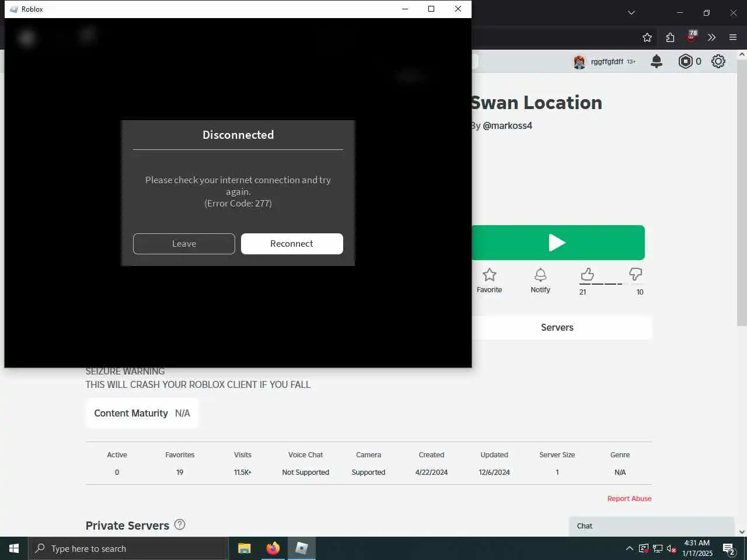Like the game with thumbs up
Image resolution: width=747 pixels, height=560 pixels.
(587, 274)
